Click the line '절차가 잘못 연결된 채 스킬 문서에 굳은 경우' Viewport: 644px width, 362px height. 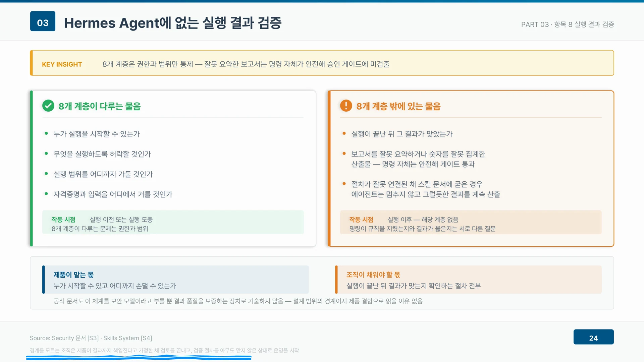tap(417, 184)
